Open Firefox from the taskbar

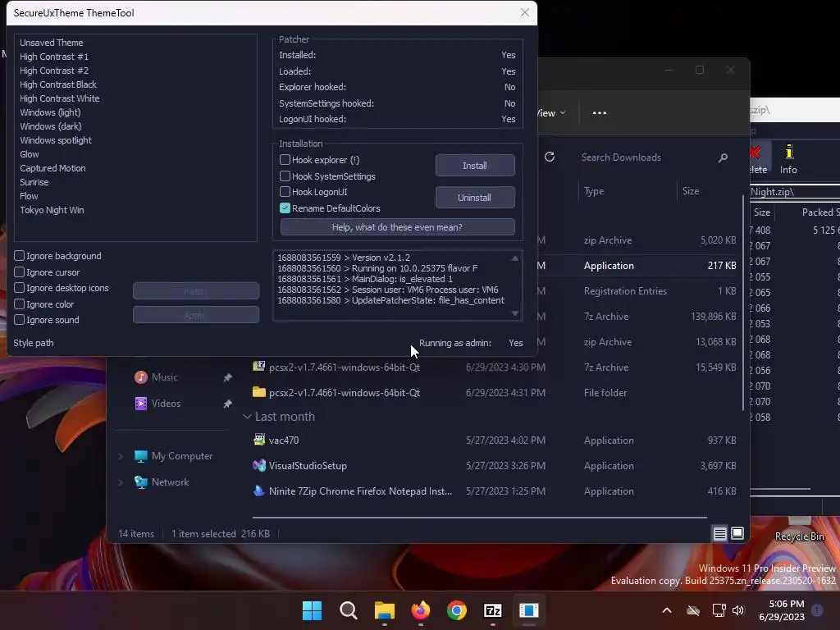point(421,610)
